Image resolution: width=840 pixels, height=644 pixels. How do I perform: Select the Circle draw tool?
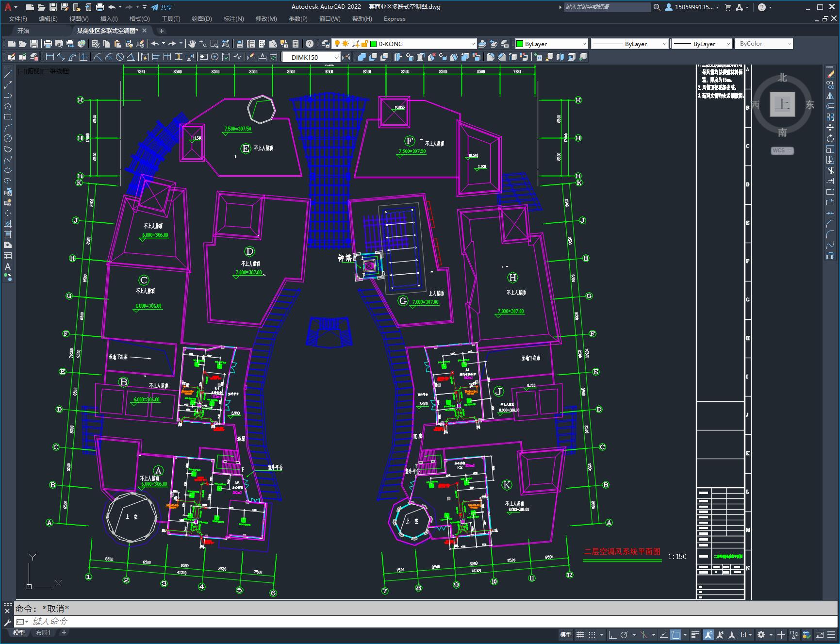point(7,138)
